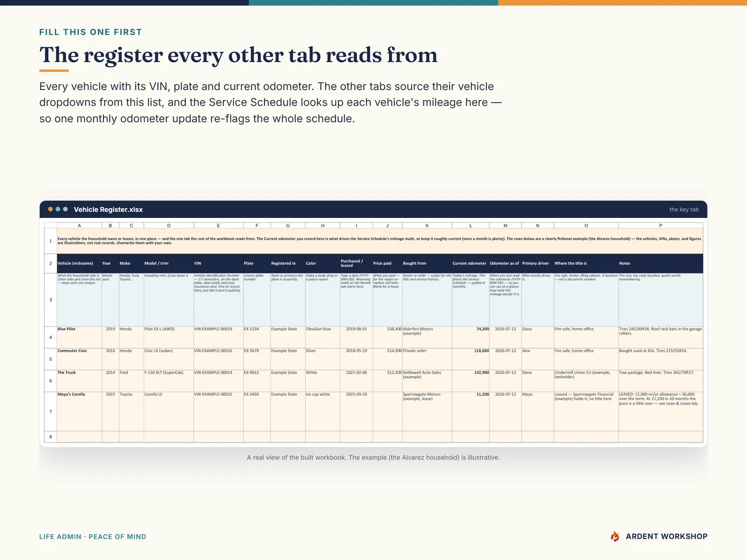The image size is (747, 560).
Task: Click the 'VIN' header cell
Action: [218, 263]
